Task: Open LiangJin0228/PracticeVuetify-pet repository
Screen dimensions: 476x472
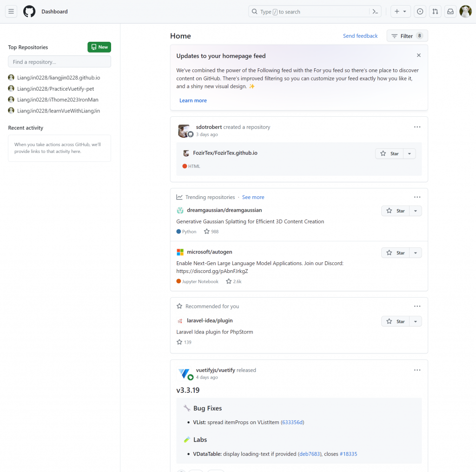Action: coord(56,89)
